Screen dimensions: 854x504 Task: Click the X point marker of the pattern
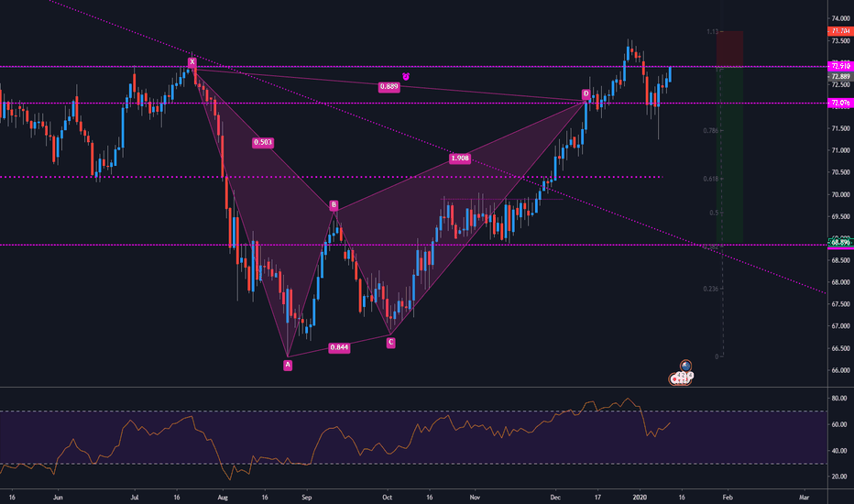coord(192,62)
